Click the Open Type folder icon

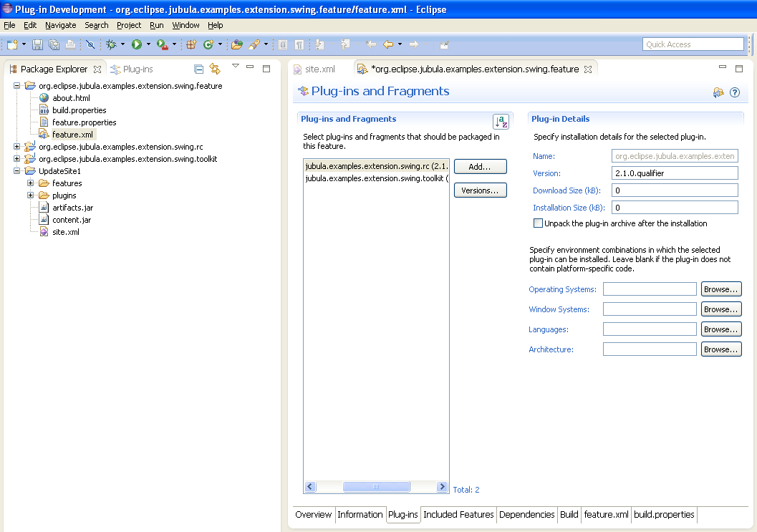click(x=236, y=44)
